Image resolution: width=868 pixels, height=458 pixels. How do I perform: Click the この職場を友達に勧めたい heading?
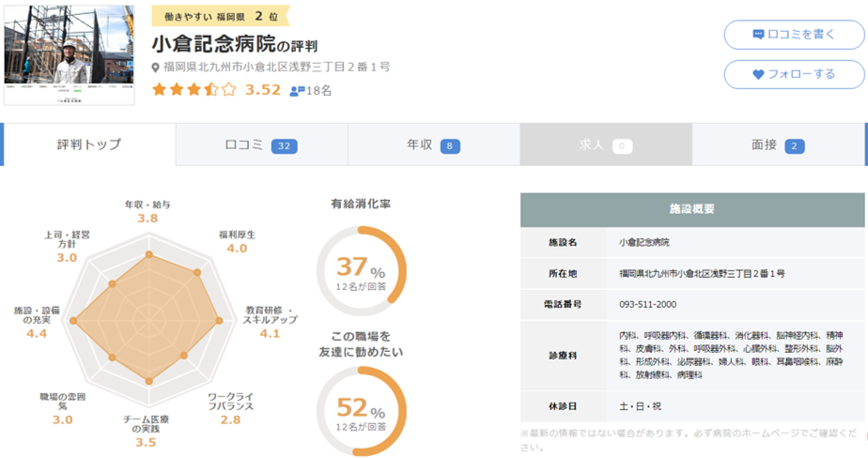[361, 344]
